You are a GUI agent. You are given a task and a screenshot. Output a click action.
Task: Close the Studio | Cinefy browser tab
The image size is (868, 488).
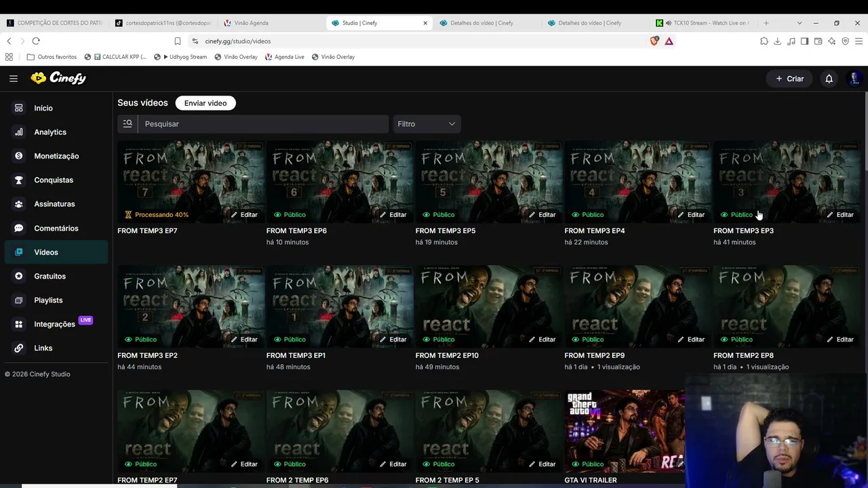click(425, 23)
